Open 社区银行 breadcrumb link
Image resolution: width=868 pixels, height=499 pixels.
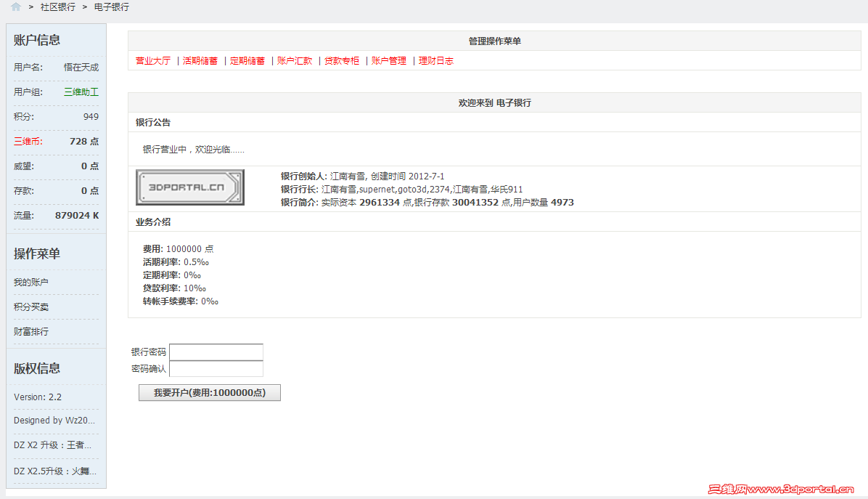[57, 7]
